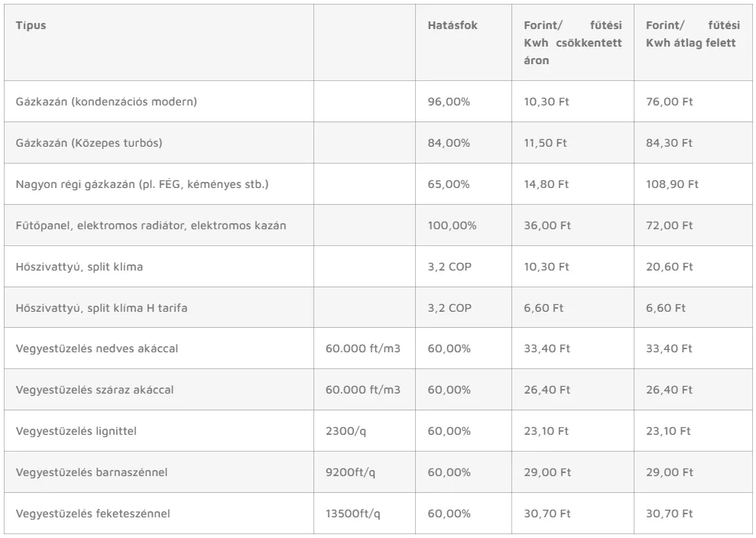Select the 76,00 Ft value
Screen dimensions: 756x538
(669, 102)
